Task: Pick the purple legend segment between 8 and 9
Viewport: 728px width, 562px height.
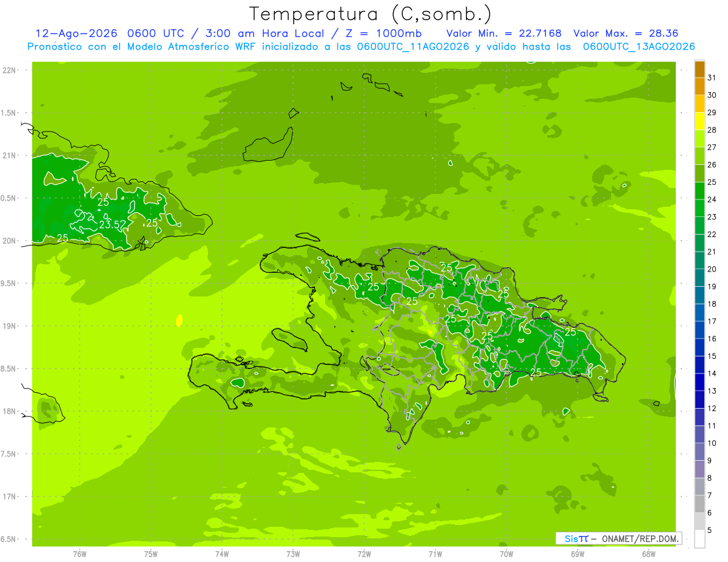Action: tap(699, 469)
